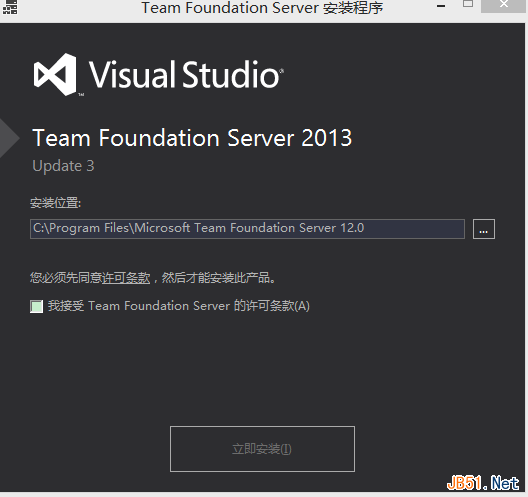
Task: Click the Visual Studio logo icon
Action: [x=55, y=74]
